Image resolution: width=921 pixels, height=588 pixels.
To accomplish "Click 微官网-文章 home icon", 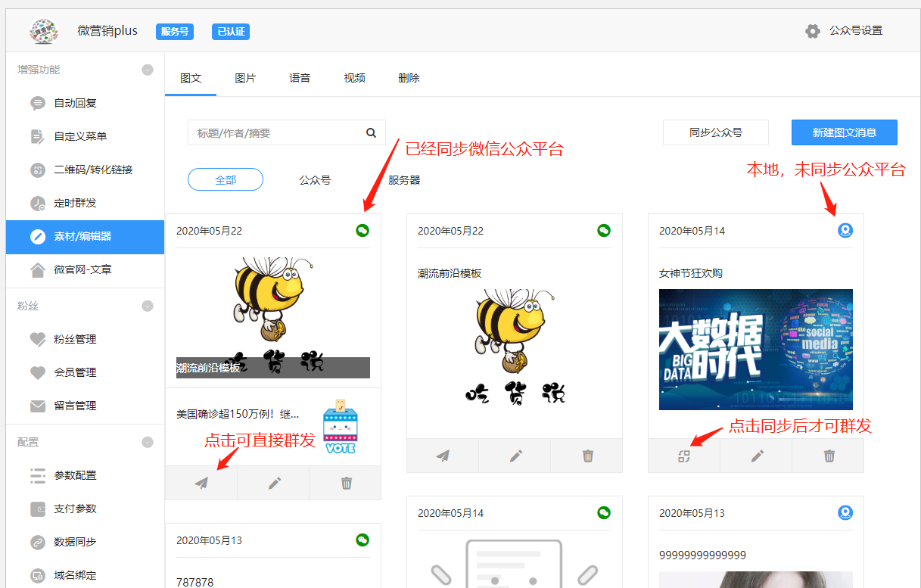I will click(x=38, y=269).
